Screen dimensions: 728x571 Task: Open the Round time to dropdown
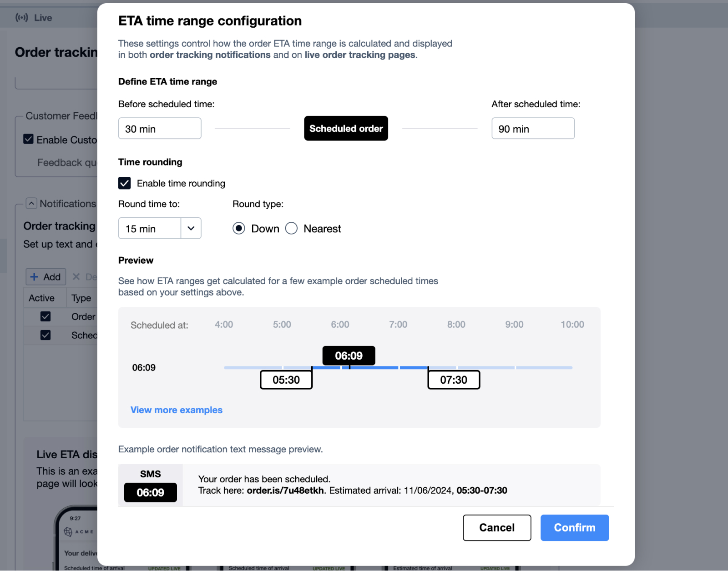[191, 228]
